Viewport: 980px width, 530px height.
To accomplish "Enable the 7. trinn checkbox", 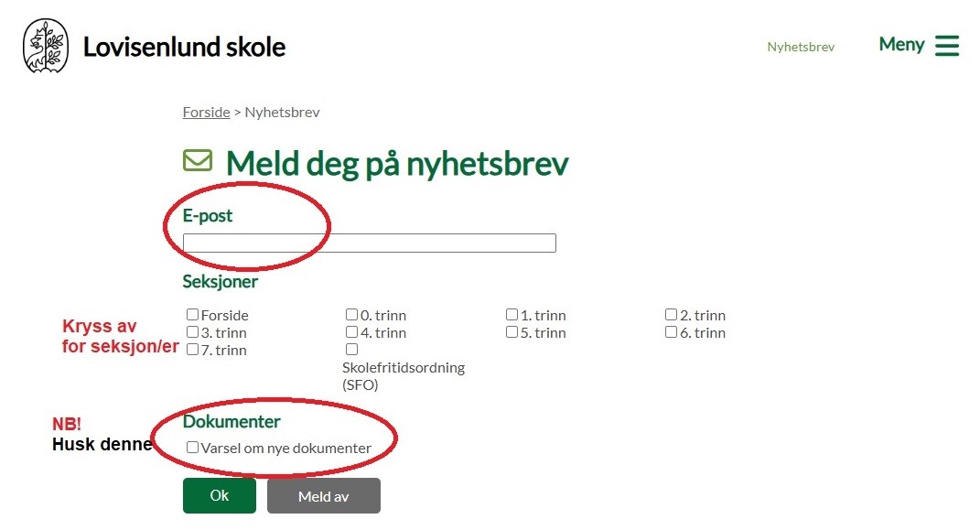I will (192, 350).
